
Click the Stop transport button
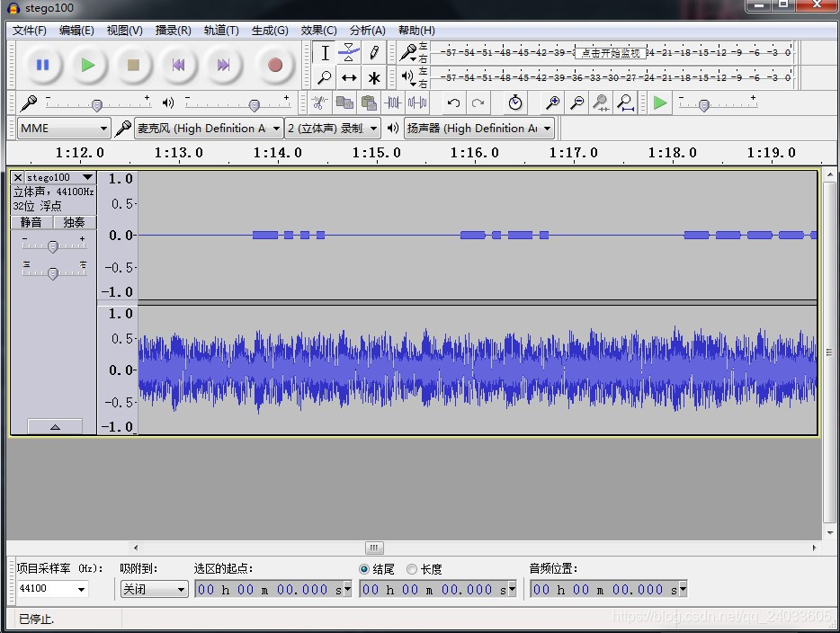tap(133, 66)
